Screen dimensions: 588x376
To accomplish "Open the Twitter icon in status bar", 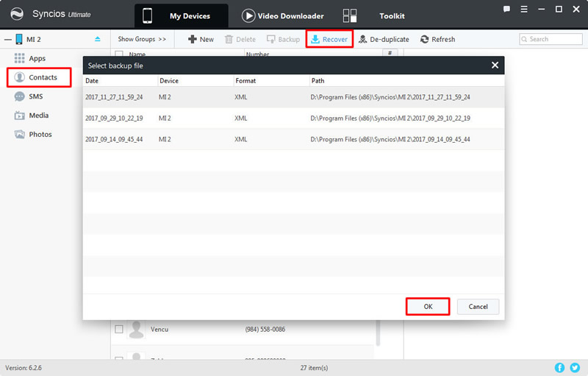I will (x=575, y=368).
